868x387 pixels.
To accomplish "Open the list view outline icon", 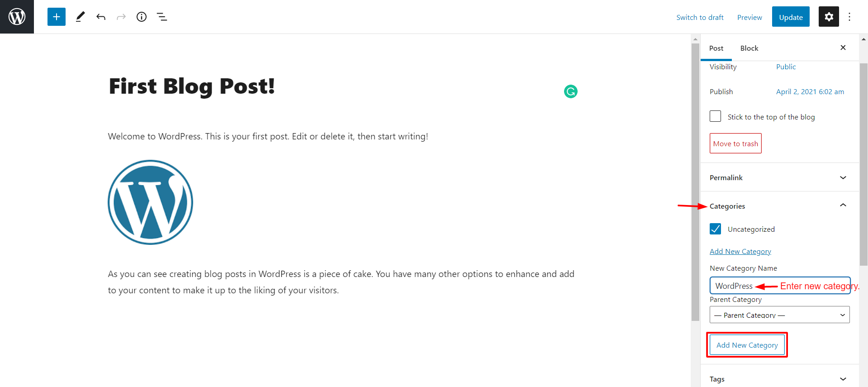I will (162, 17).
